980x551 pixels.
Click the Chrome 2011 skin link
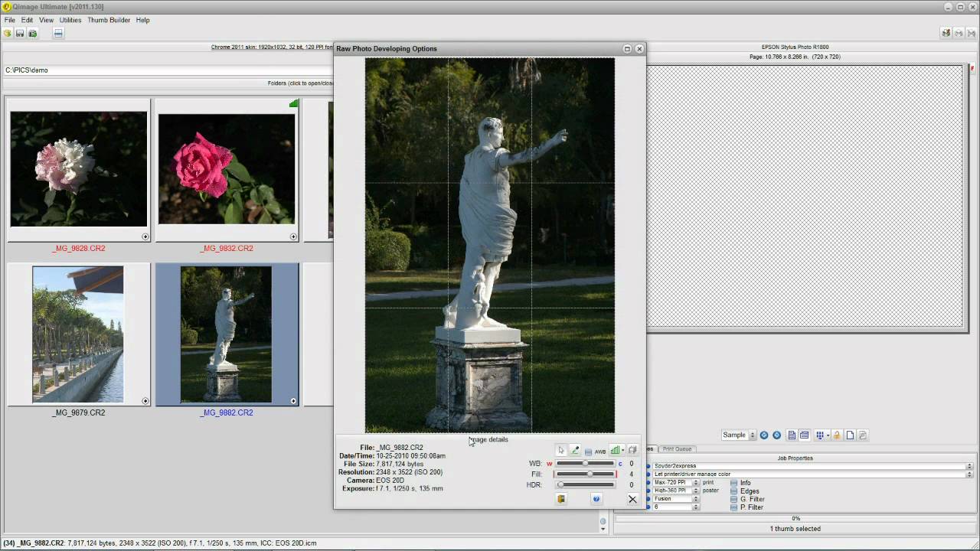272,47
